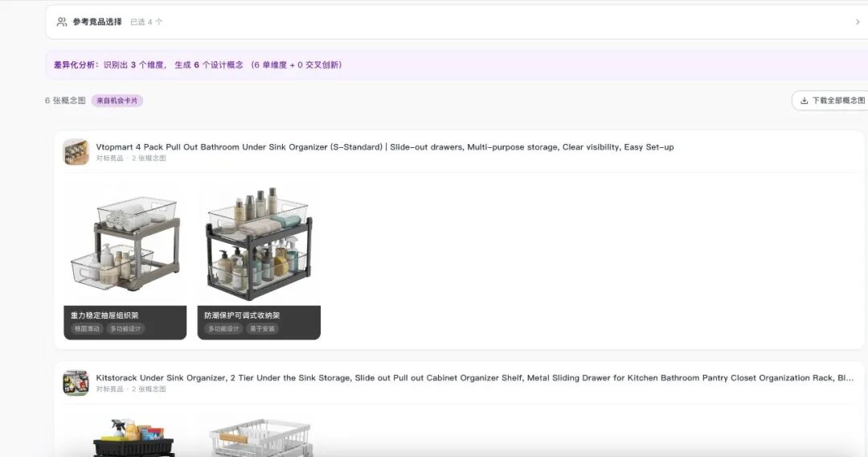Click 多功能设计 tag under 重力稳定抽屉组织架
Image resolution: width=868 pixels, height=457 pixels.
click(125, 329)
